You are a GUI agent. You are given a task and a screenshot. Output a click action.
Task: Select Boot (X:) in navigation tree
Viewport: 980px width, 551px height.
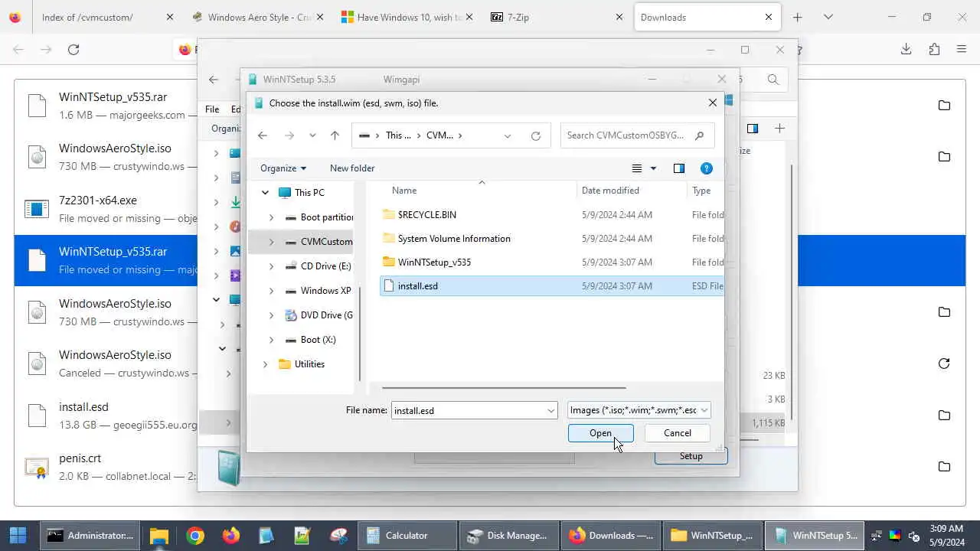(x=310, y=340)
